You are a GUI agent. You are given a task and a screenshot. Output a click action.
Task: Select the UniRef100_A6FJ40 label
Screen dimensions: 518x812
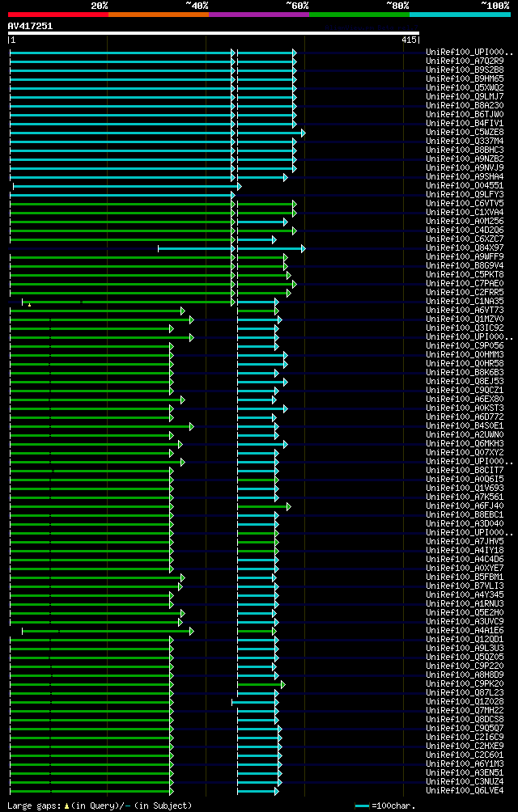click(x=465, y=505)
